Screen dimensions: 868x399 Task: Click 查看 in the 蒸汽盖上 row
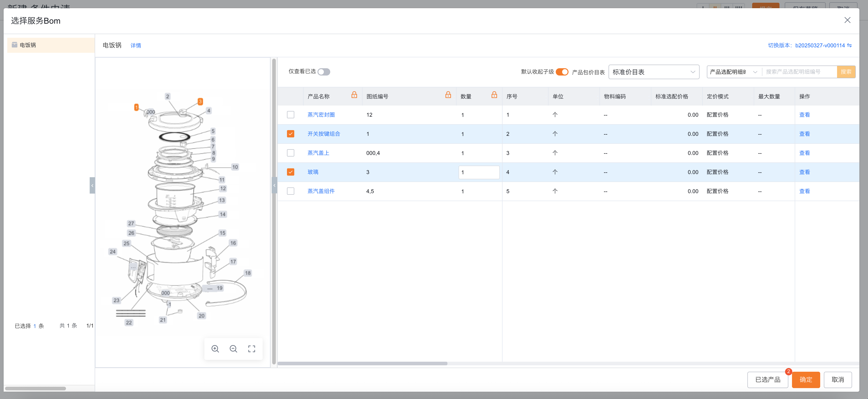pos(804,153)
